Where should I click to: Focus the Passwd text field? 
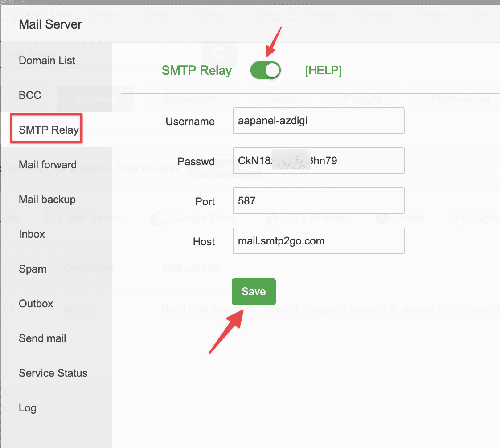318,161
